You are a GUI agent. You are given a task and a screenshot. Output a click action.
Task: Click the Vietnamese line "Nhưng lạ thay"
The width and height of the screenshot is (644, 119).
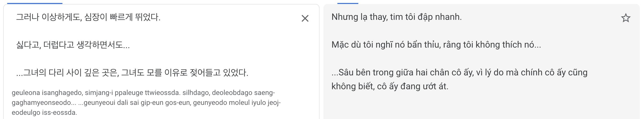coord(396,17)
